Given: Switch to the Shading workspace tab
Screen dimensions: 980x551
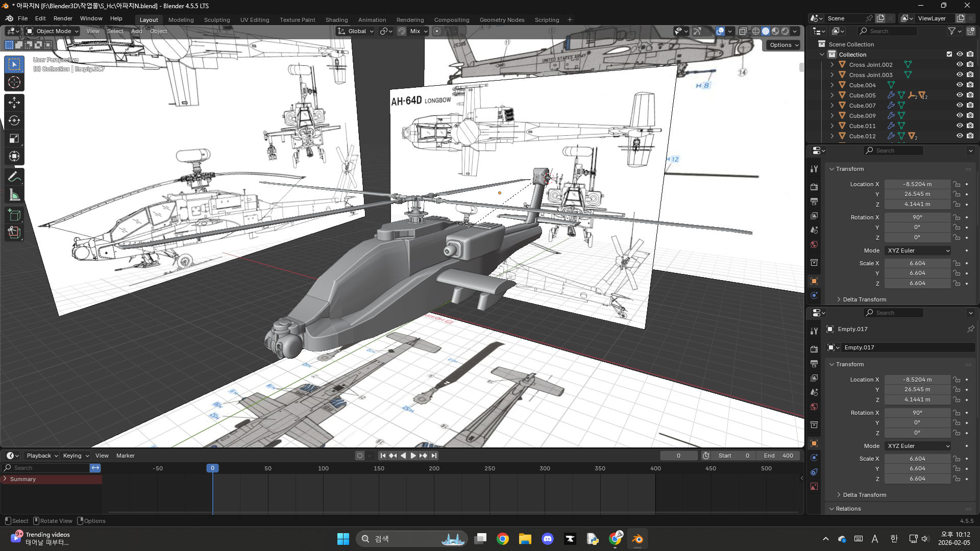Looking at the screenshot, I should coord(336,20).
